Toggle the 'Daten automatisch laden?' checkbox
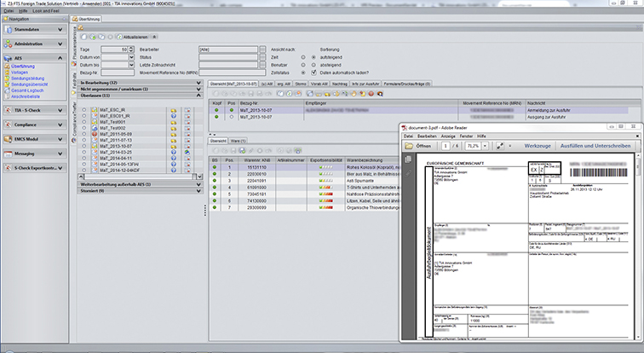The image size is (644, 353). tap(313, 72)
